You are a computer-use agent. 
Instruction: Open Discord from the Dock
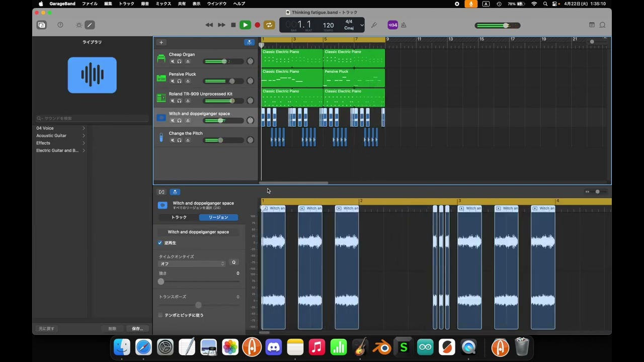[x=273, y=347]
